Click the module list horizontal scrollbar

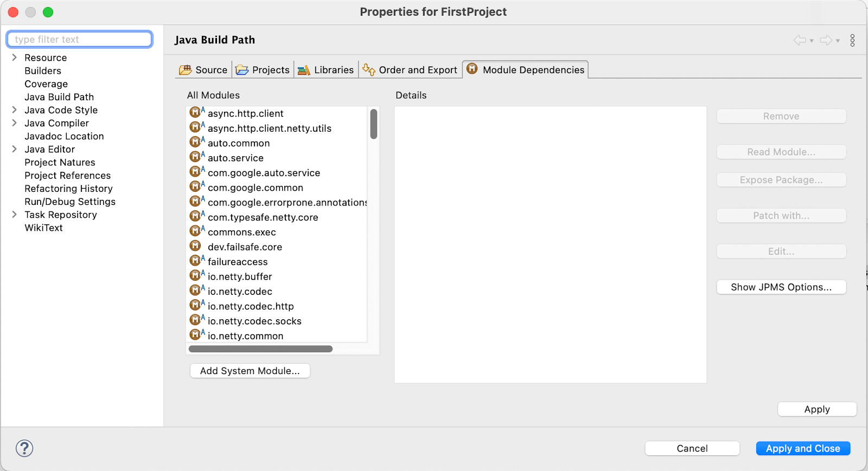[260, 349]
